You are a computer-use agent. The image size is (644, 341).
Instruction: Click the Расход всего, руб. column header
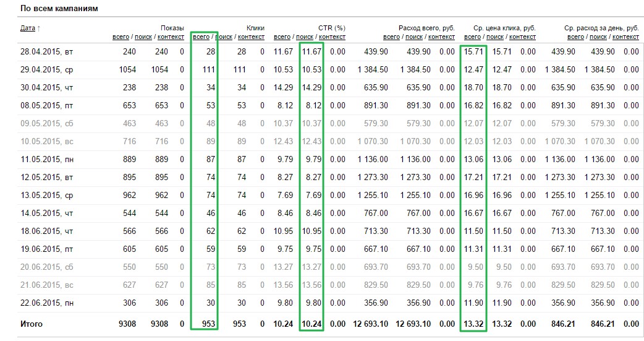click(x=426, y=28)
